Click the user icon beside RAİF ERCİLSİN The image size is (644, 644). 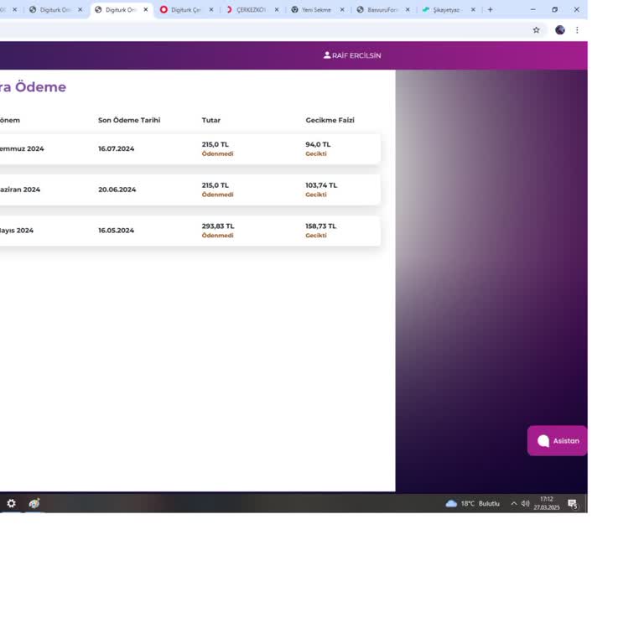click(327, 55)
